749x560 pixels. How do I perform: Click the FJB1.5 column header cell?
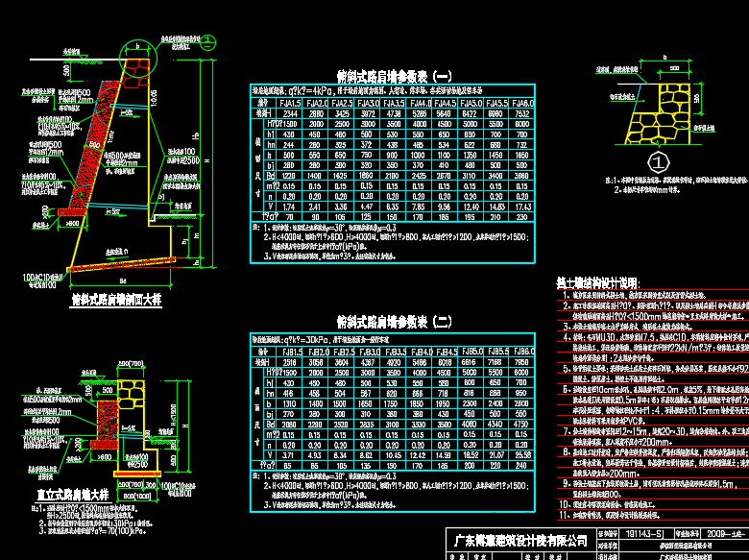click(x=290, y=353)
